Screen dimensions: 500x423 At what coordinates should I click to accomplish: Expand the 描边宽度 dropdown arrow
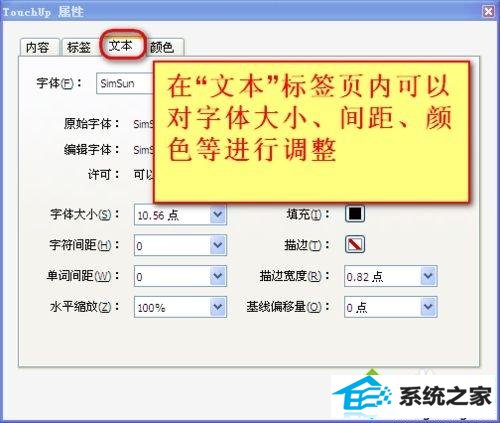(x=428, y=276)
